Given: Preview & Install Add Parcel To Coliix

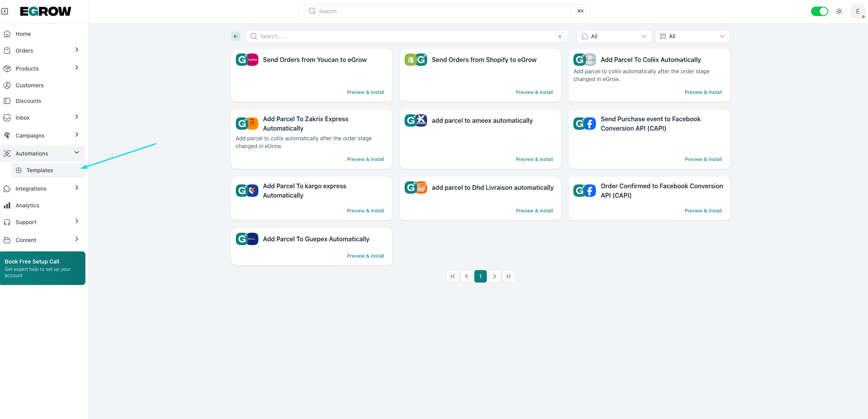Looking at the screenshot, I should coord(703,92).
